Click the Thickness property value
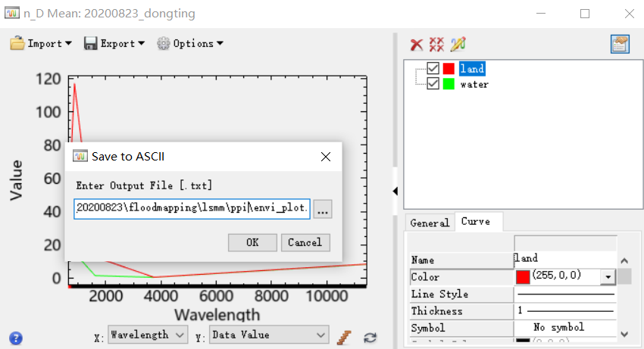Viewport: 644px width, 349px height. coord(565,311)
